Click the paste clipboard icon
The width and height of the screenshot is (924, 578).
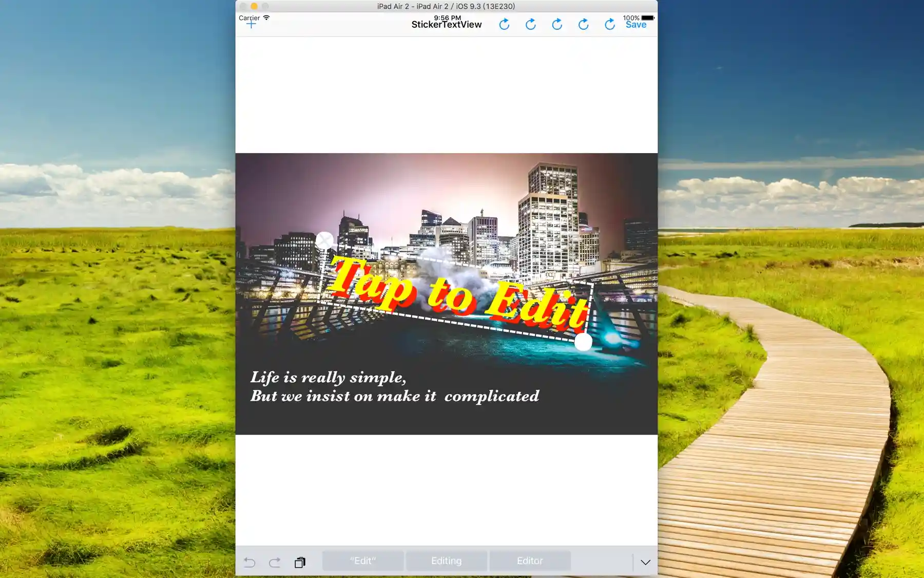(x=300, y=562)
